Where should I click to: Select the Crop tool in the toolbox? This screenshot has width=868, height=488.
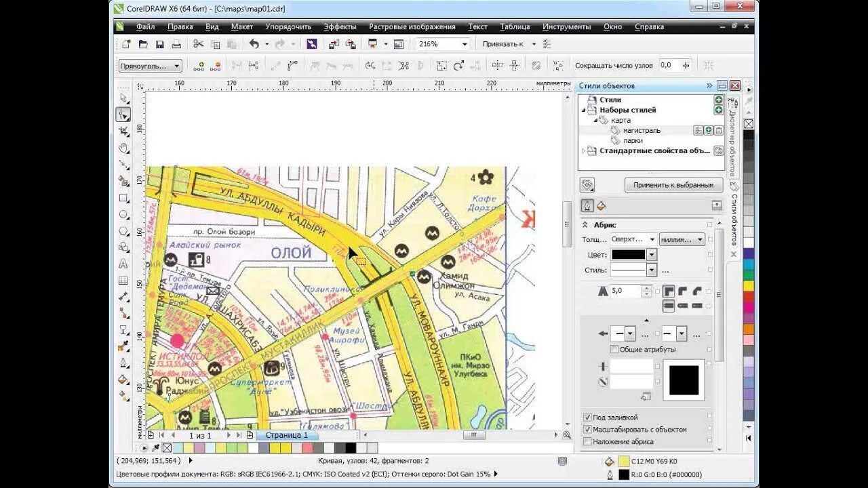123,131
